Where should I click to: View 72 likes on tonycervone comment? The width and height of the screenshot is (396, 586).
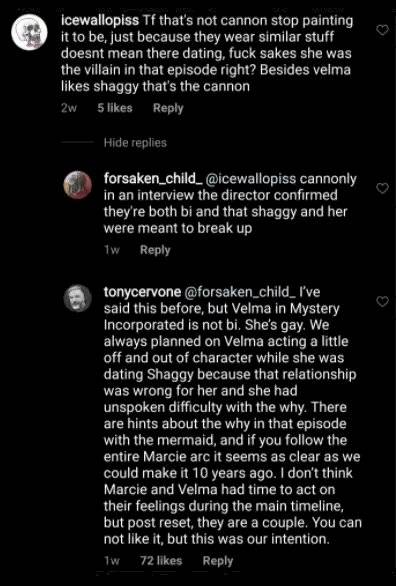click(x=161, y=561)
